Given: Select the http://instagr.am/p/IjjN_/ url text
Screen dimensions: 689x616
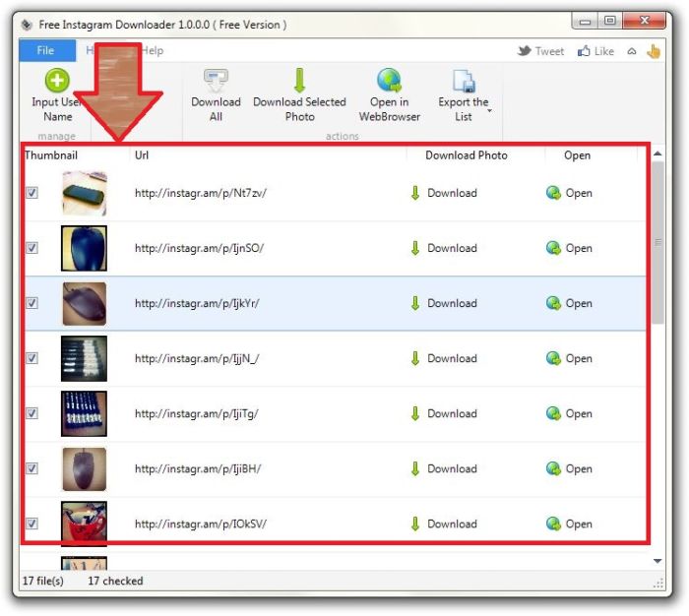Looking at the screenshot, I should [197, 358].
